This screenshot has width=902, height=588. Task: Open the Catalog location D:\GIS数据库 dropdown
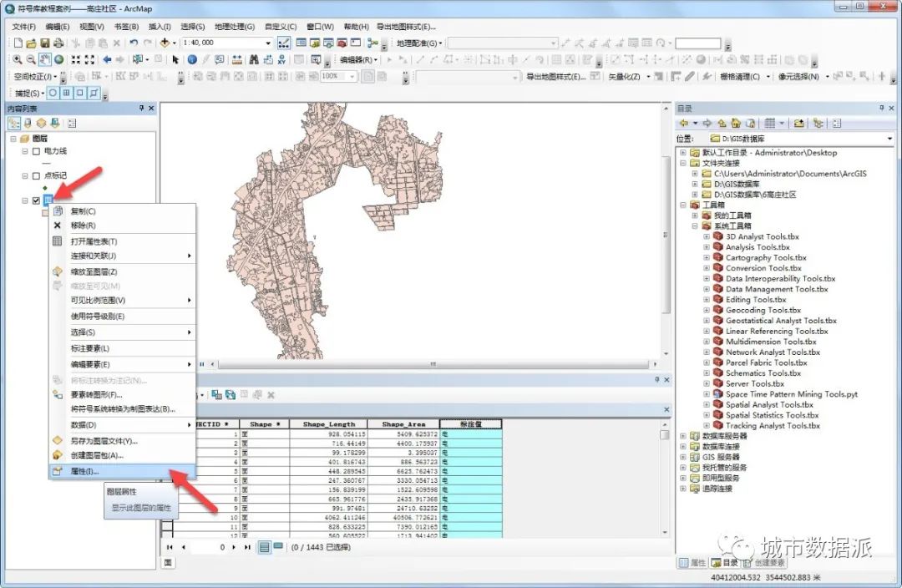889,139
